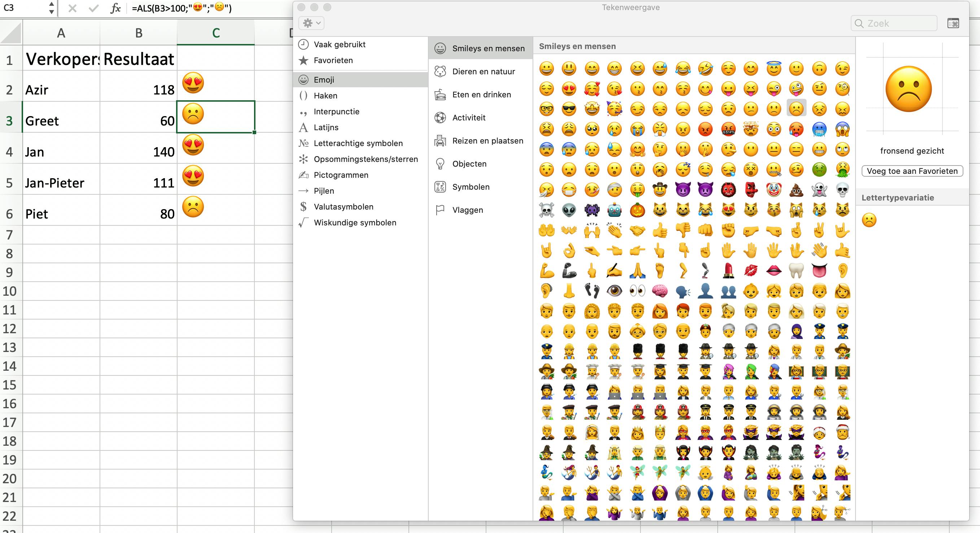Toggle the compact character viewer icon

(x=953, y=23)
